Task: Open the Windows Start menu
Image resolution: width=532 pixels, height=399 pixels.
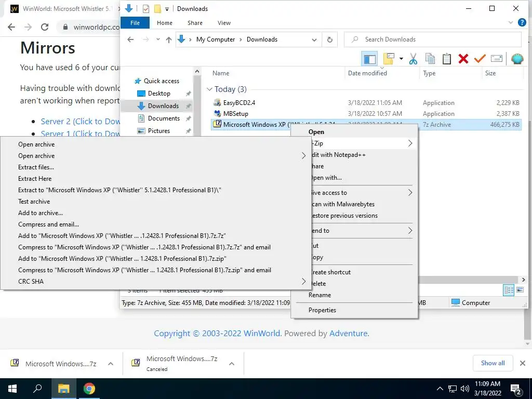Action: pos(12,389)
